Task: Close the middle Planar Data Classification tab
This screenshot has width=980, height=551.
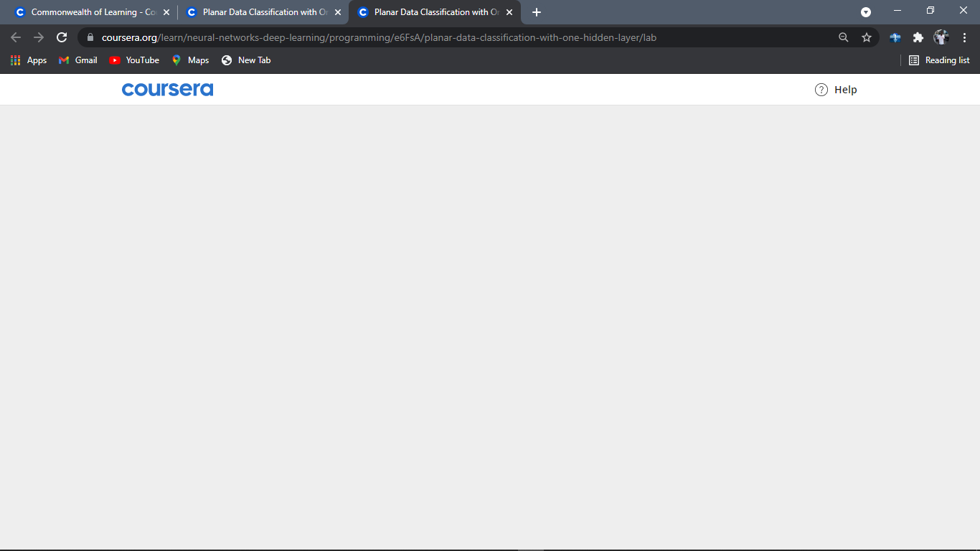Action: (338, 12)
